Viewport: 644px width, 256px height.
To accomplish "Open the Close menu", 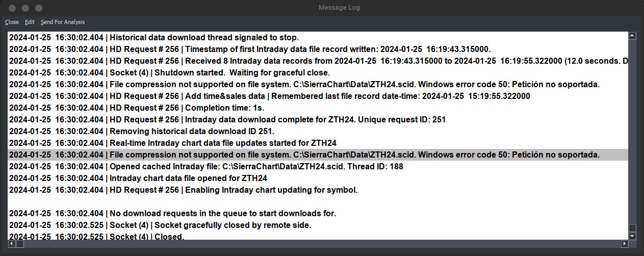I will [12, 22].
